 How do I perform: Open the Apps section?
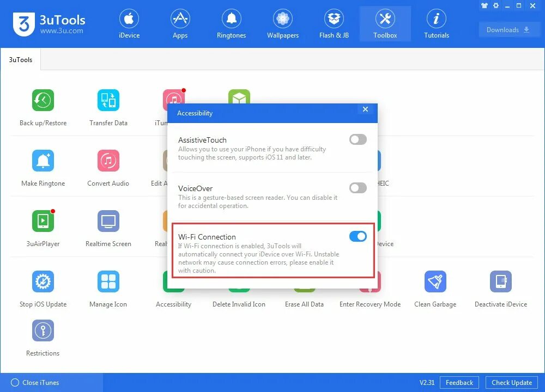[180, 23]
